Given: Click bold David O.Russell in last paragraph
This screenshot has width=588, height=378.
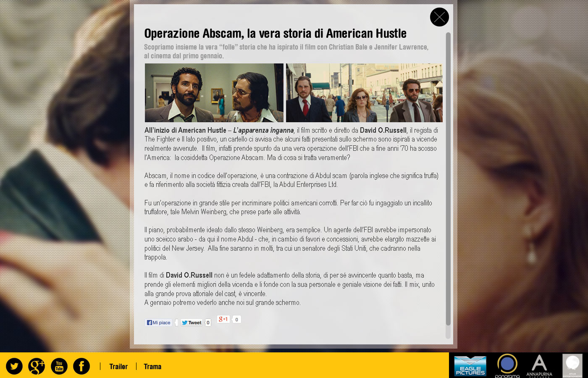Looking at the screenshot, I should click(x=189, y=275).
